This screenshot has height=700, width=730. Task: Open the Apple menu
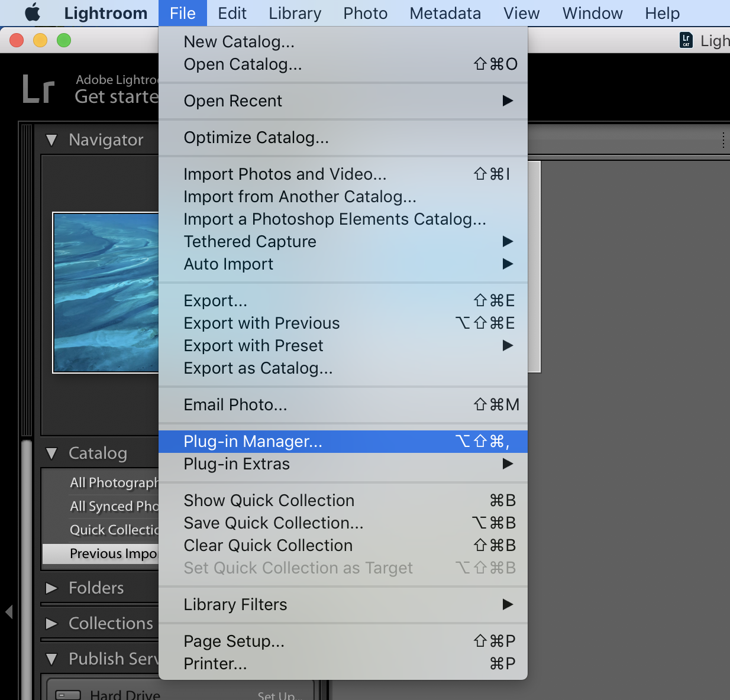coord(33,12)
